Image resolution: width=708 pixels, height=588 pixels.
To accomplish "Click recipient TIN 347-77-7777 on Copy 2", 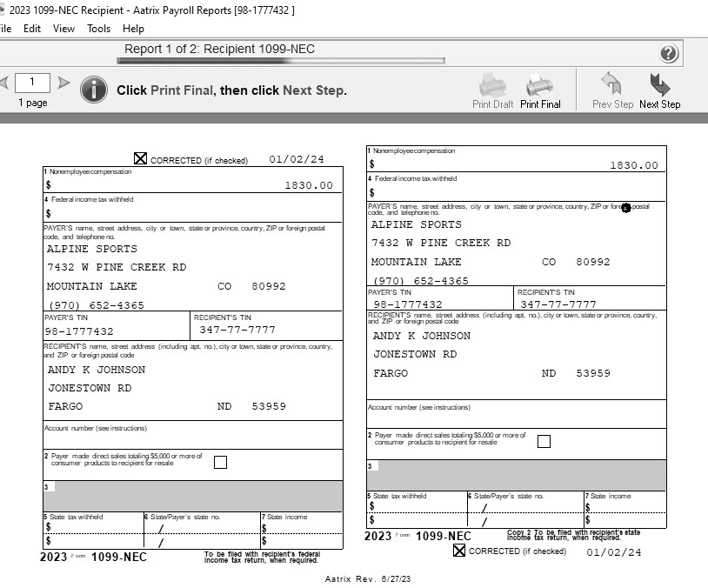I will point(558,304).
